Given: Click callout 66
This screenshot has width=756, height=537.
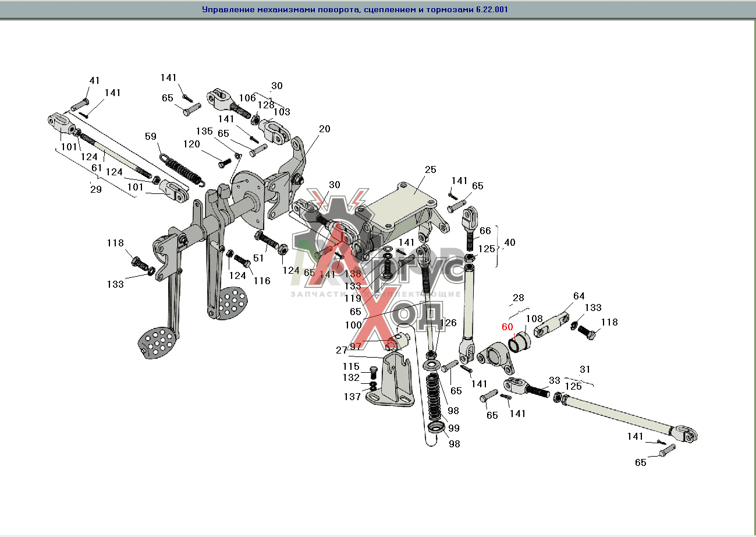Looking at the screenshot, I should tap(485, 231).
